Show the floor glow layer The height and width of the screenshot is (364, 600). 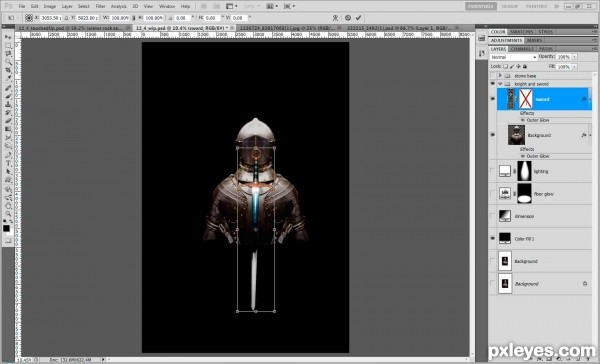click(x=492, y=194)
